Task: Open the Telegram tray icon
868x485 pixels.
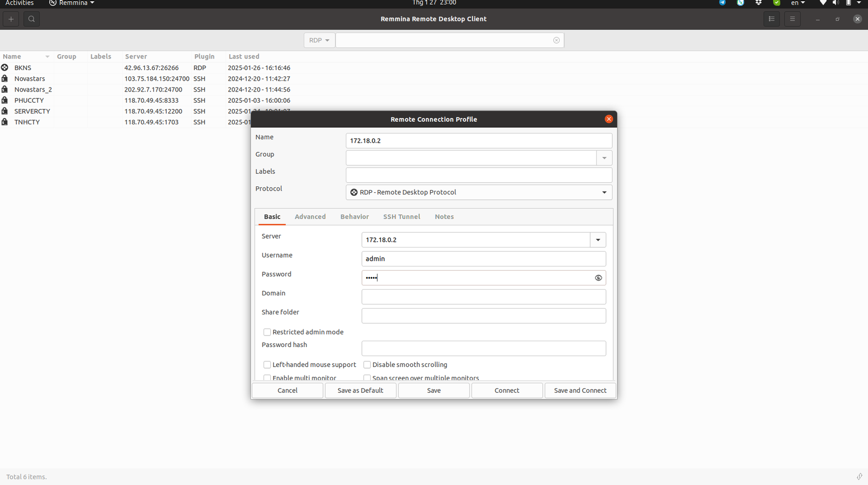Action: pyautogui.click(x=722, y=3)
